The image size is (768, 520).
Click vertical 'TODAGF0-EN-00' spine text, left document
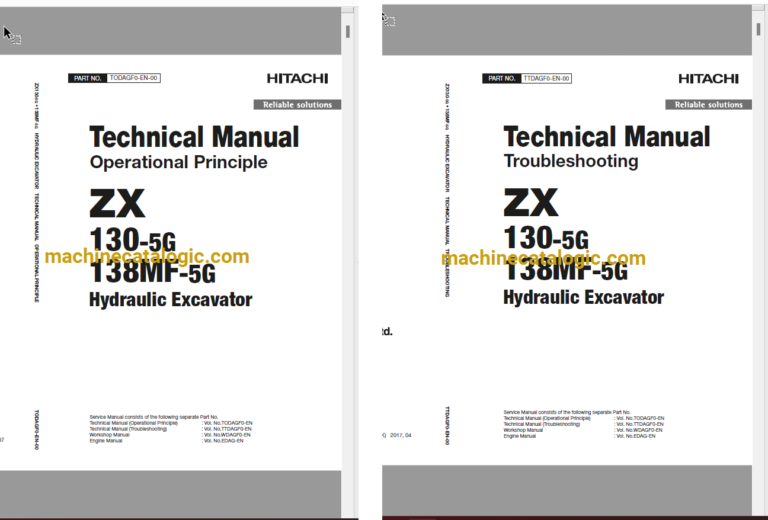click(37, 430)
